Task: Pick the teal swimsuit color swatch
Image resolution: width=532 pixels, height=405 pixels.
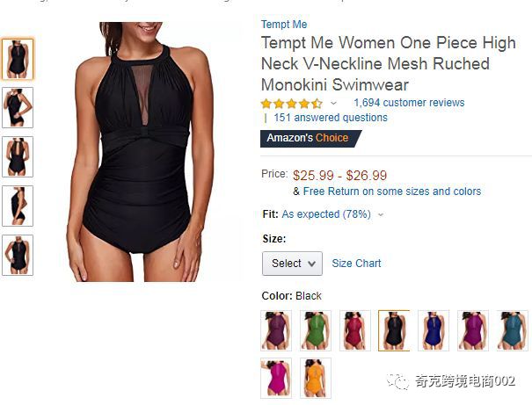Action: pyautogui.click(x=513, y=330)
